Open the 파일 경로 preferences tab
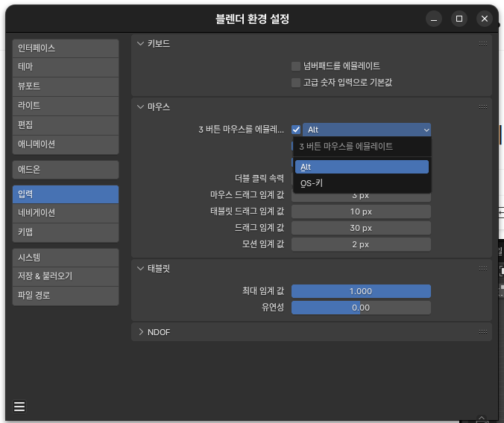This screenshot has height=423, width=504. (x=66, y=296)
